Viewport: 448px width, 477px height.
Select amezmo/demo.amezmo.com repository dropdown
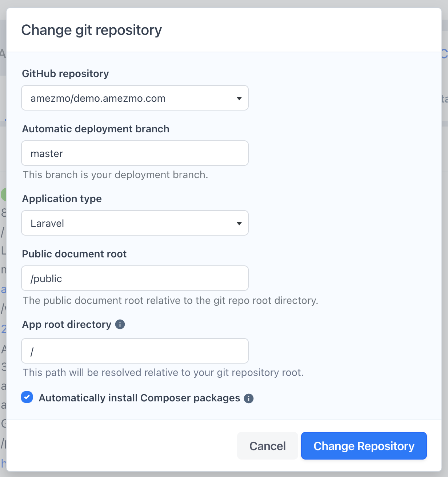pyautogui.click(x=135, y=98)
